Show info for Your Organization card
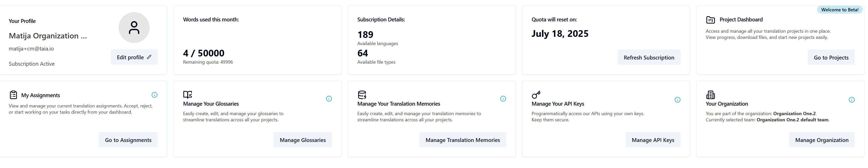 pos(851,100)
